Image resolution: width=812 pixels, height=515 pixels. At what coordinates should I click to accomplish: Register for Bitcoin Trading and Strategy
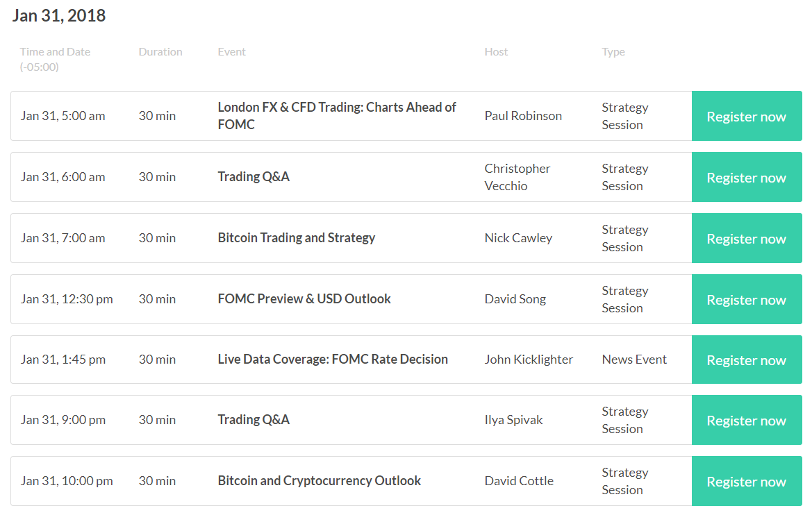tap(746, 238)
